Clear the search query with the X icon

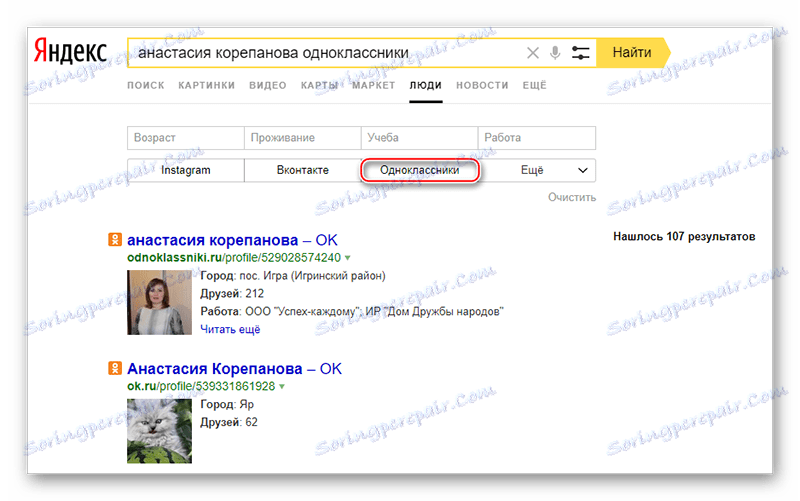click(x=533, y=53)
